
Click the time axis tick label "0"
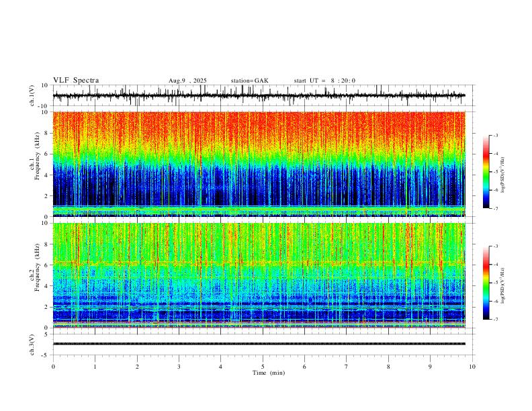(x=53, y=367)
